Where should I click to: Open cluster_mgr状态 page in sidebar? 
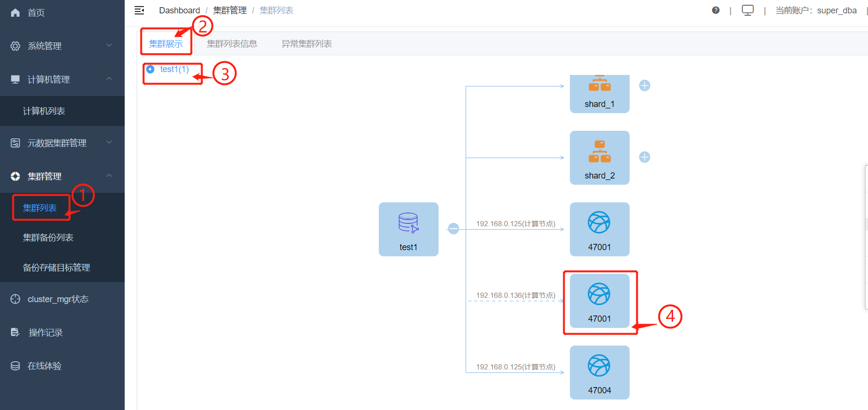coord(58,299)
